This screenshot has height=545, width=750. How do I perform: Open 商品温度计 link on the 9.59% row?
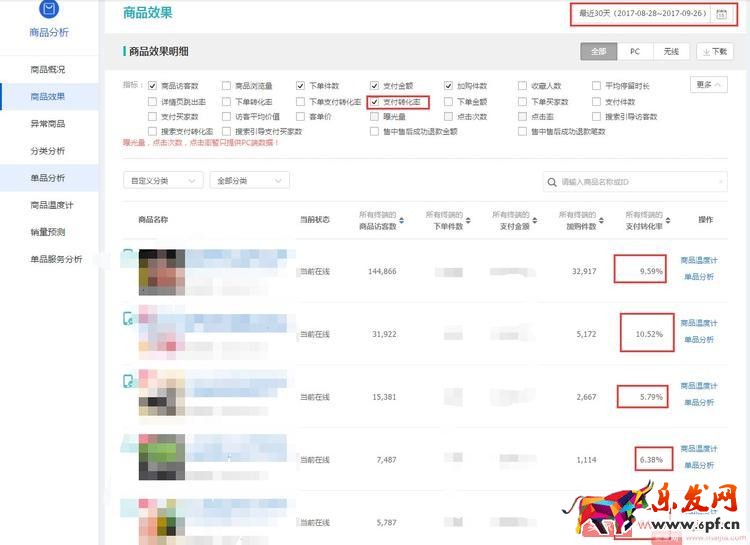click(x=699, y=260)
